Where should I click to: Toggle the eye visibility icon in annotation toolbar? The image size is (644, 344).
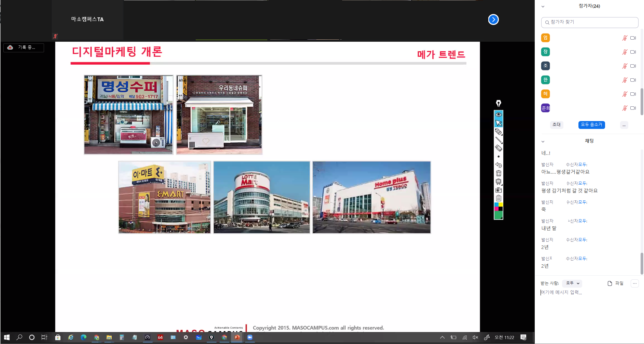[499, 115]
